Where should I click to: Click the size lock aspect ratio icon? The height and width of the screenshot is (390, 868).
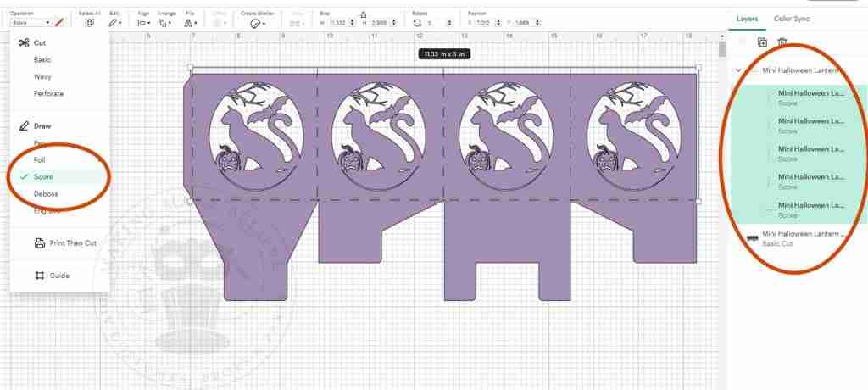click(364, 14)
